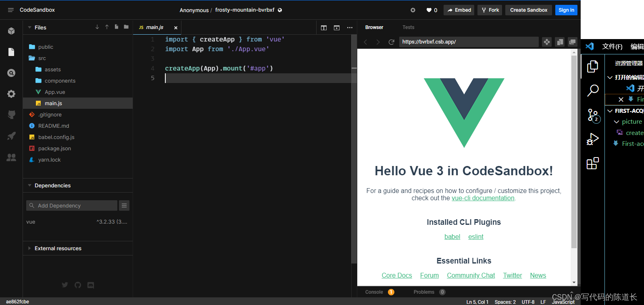Screen dimensions: 644x305
Task: Collapse the FIRST-ACQ section in VS Code
Action: click(610, 111)
